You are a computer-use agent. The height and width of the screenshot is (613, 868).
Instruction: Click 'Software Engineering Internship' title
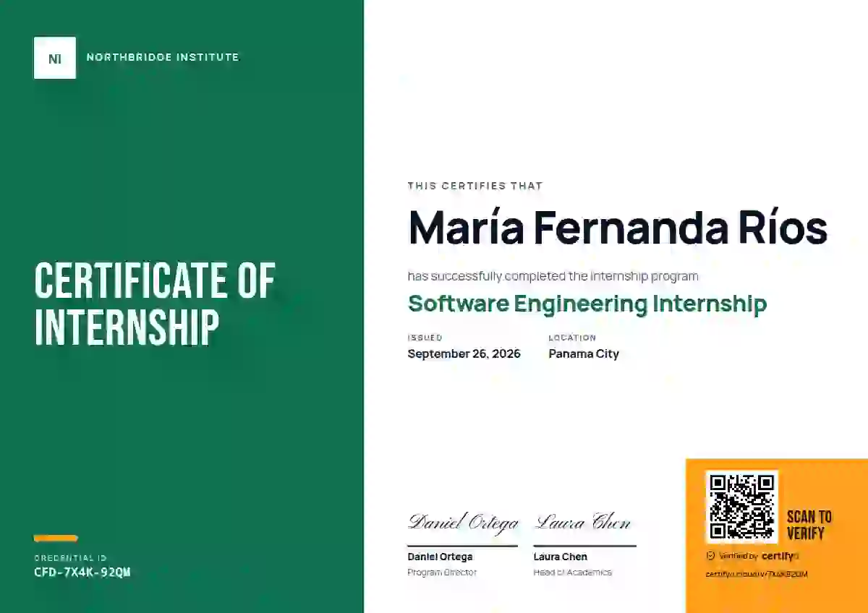(x=587, y=304)
